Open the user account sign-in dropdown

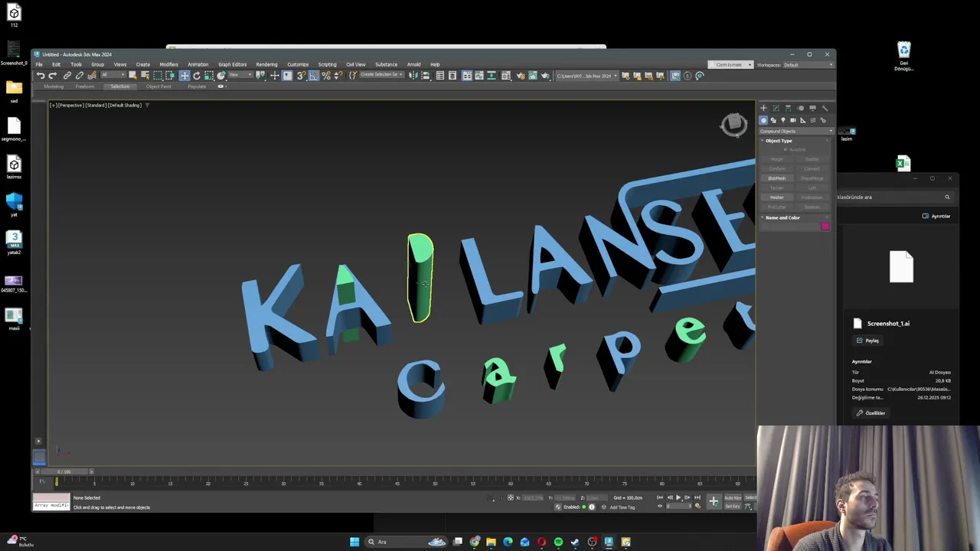pos(730,64)
